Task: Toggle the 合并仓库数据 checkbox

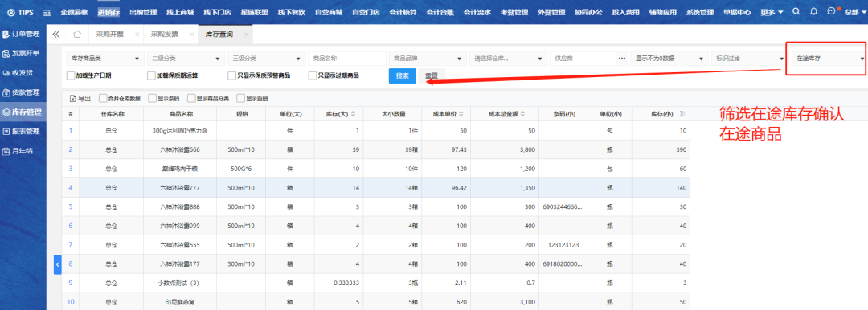Action: click(103, 99)
